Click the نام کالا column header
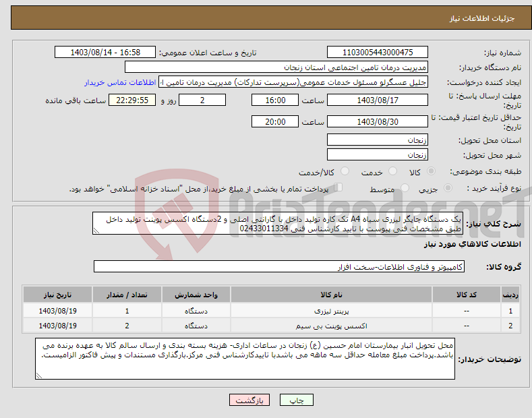This screenshot has width=532, height=418. [331, 295]
